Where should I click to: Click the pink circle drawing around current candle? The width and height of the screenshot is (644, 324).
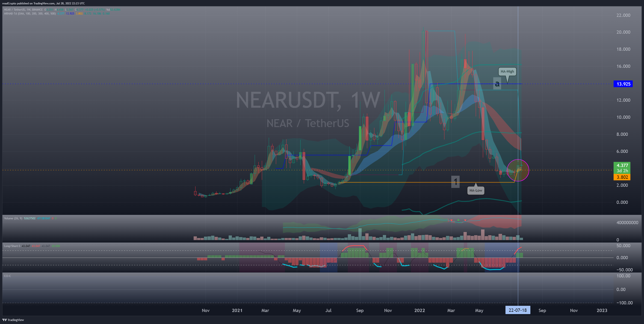(518, 170)
